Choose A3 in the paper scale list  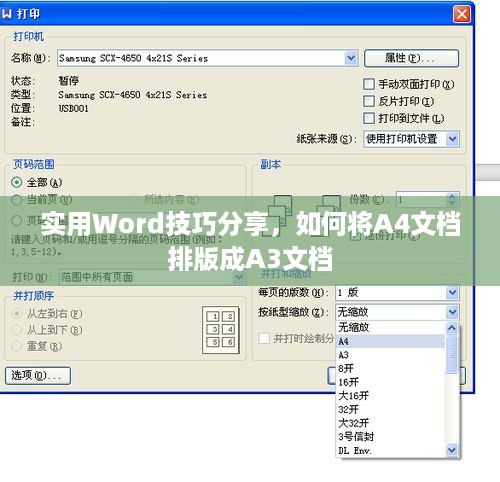pyautogui.click(x=390, y=355)
